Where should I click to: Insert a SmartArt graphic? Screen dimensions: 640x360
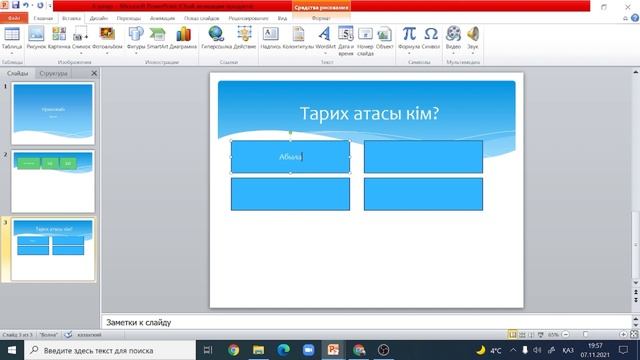157,34
